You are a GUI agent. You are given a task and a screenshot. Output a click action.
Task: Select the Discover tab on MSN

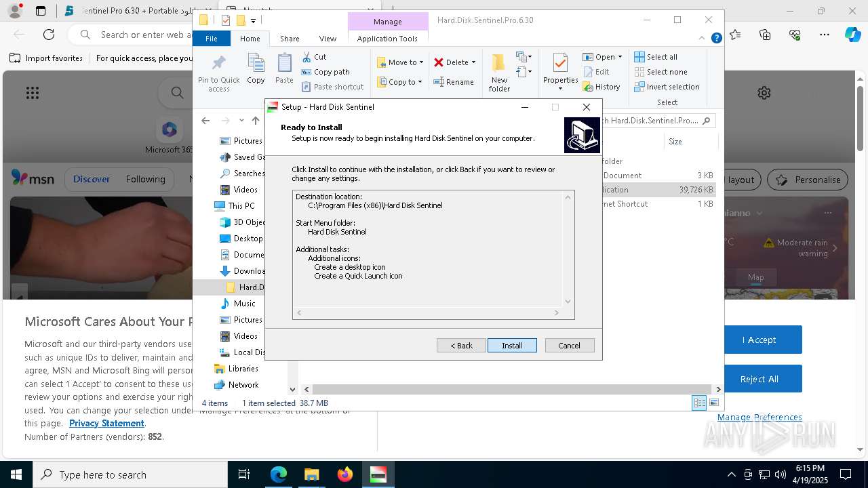[x=92, y=180]
